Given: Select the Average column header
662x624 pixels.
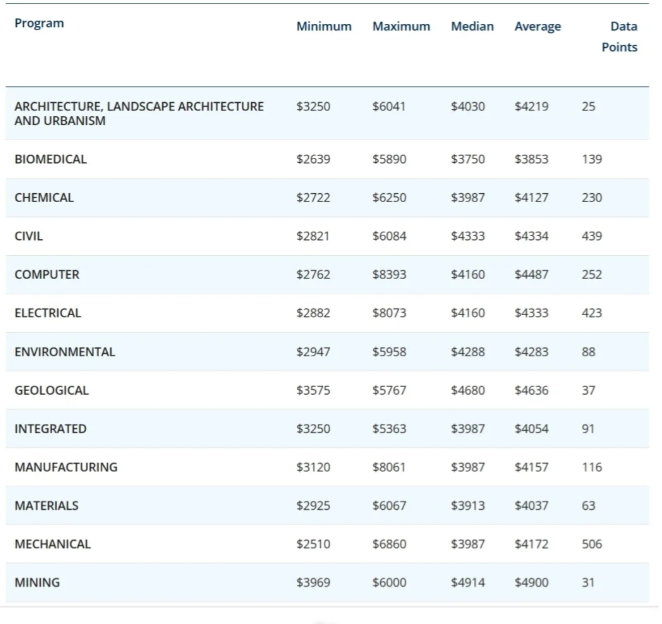Looking at the screenshot, I should coord(537,27).
